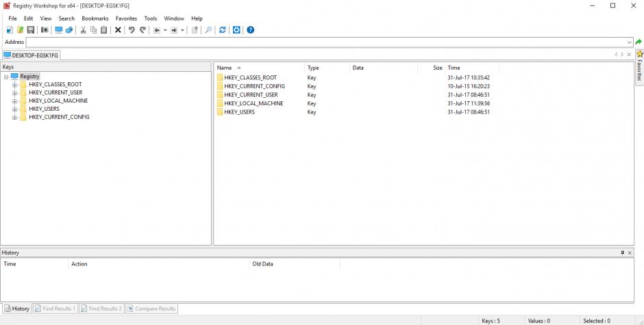The height and width of the screenshot is (325, 644).
Task: Pin the History panel
Action: tap(623, 252)
